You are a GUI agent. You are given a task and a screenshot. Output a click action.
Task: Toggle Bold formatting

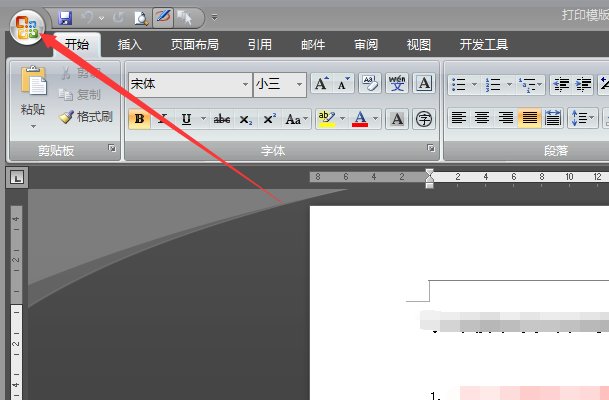139,119
